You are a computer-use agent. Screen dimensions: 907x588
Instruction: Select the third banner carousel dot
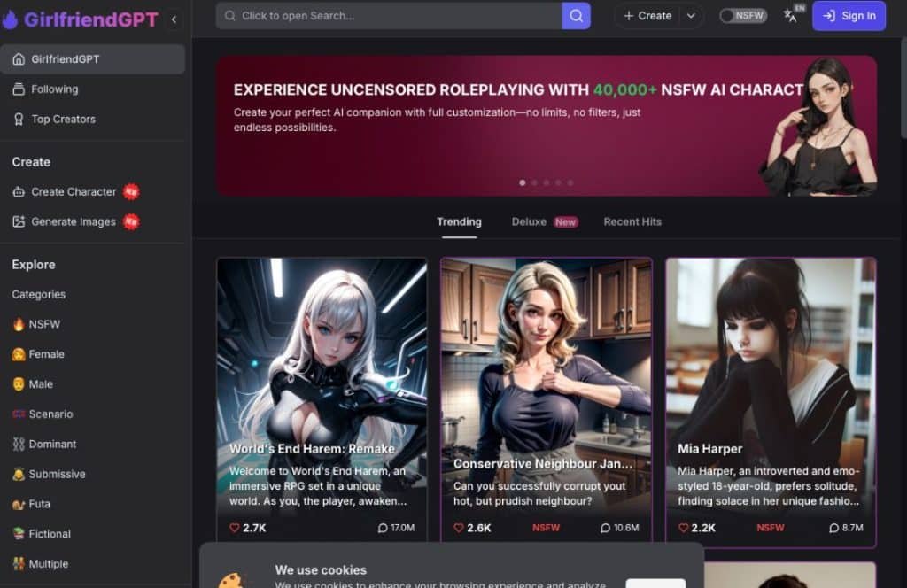(546, 182)
